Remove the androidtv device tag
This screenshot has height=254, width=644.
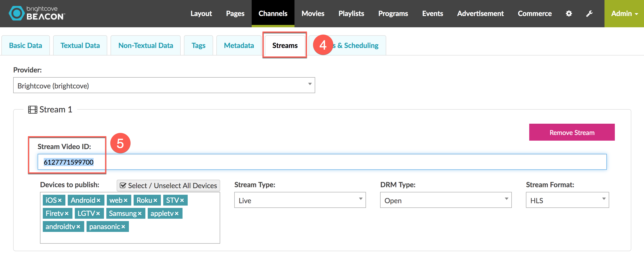click(78, 227)
